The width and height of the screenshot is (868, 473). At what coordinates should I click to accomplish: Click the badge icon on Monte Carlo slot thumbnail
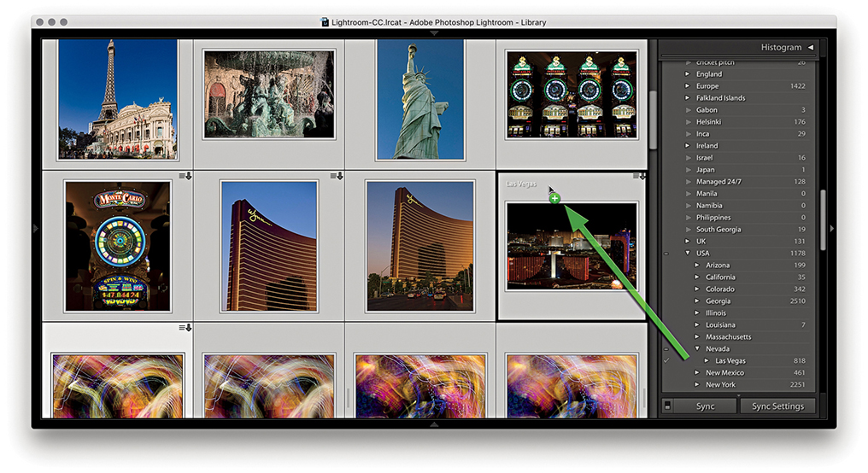pyautogui.click(x=185, y=177)
